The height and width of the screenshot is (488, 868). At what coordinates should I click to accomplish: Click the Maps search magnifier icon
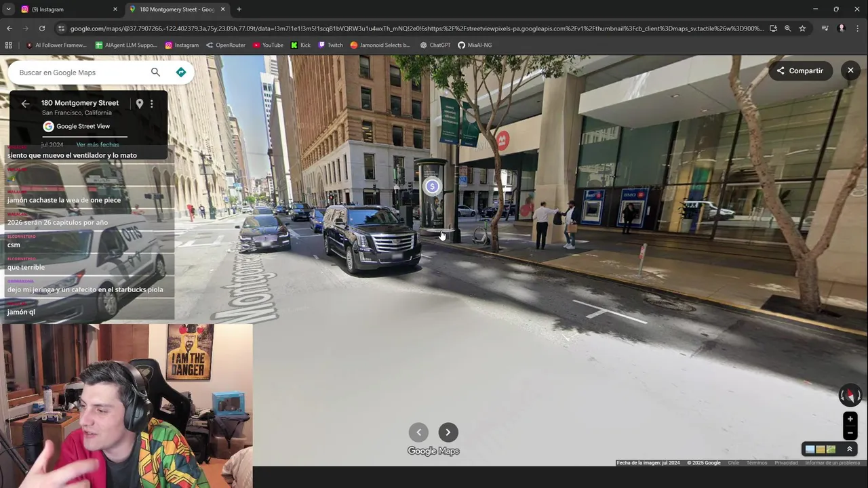tap(155, 73)
